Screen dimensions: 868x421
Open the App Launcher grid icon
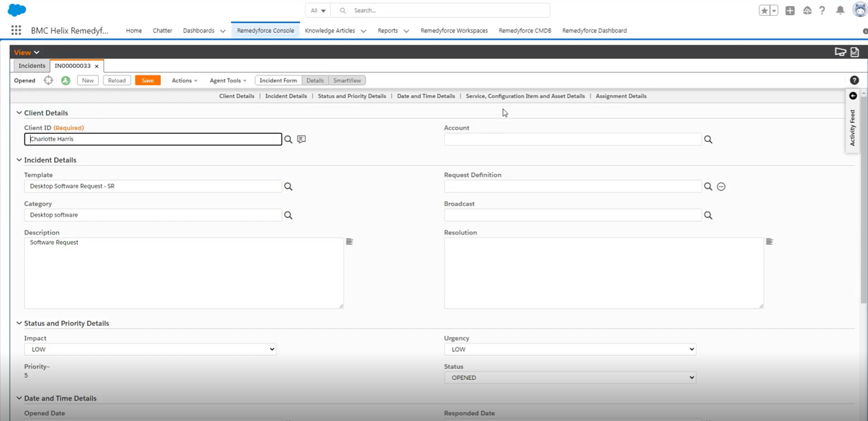pos(16,30)
